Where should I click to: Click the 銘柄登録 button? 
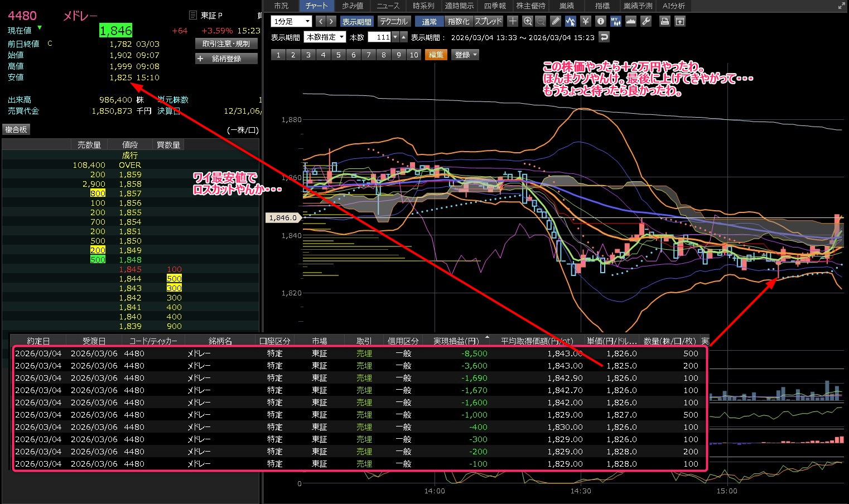(226, 59)
